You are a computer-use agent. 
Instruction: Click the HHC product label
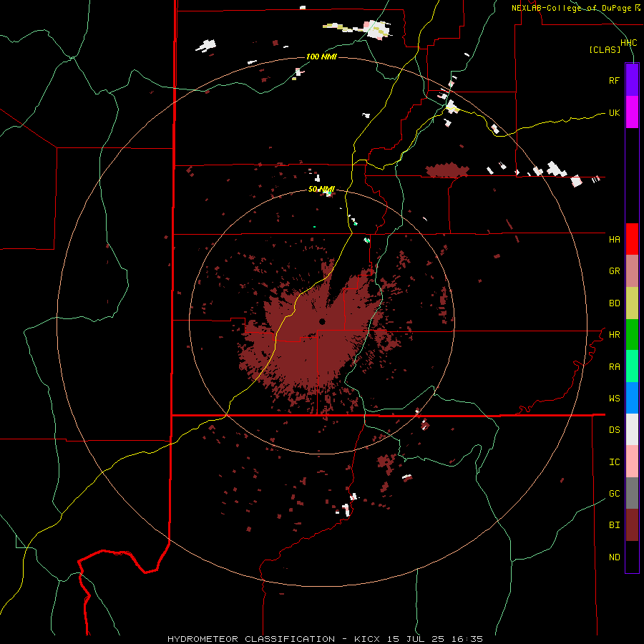click(628, 43)
